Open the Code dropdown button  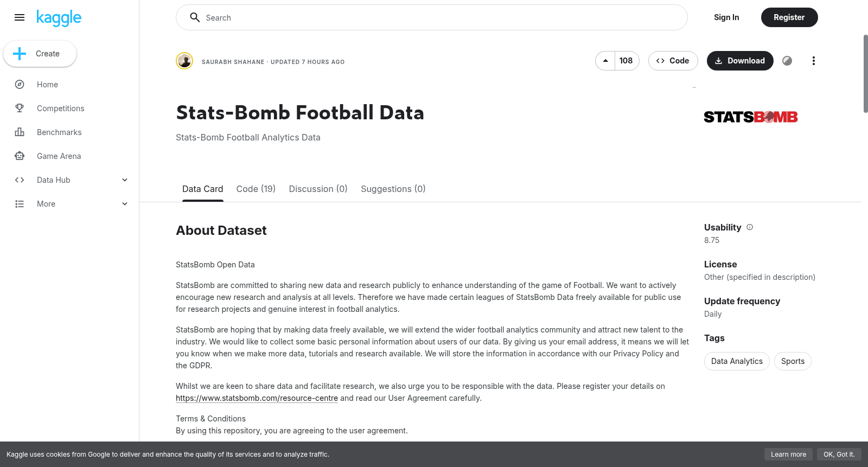click(x=673, y=61)
